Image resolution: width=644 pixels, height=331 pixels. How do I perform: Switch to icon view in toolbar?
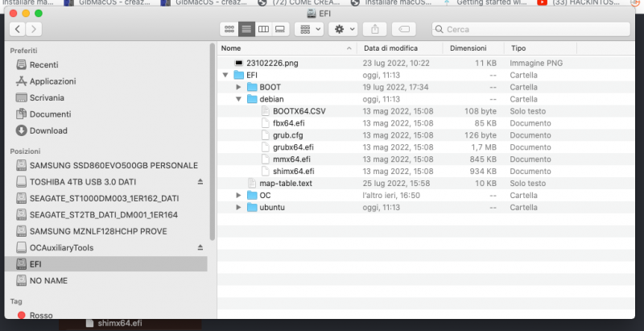[229, 29]
